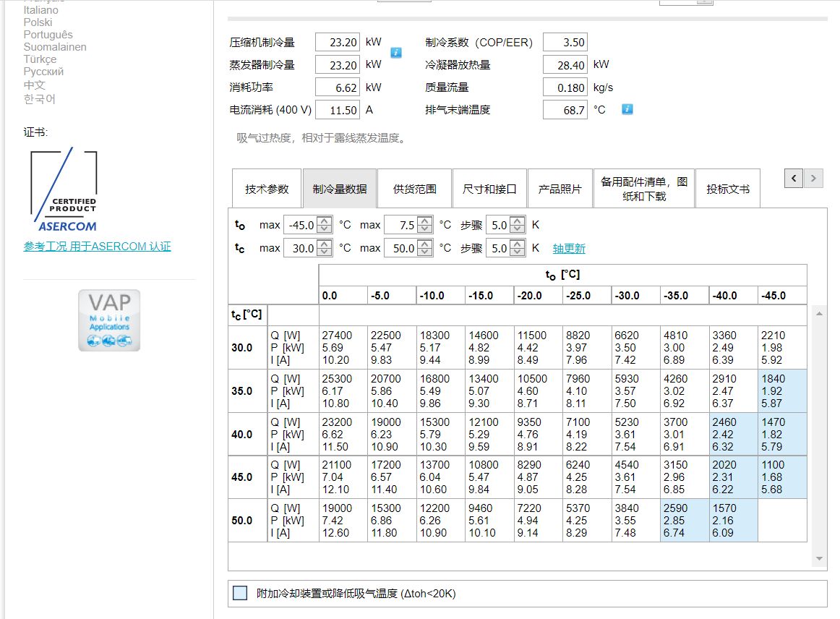840x619 pixels.
Task: Focus the tc field showing 30.0
Action: coord(301,248)
